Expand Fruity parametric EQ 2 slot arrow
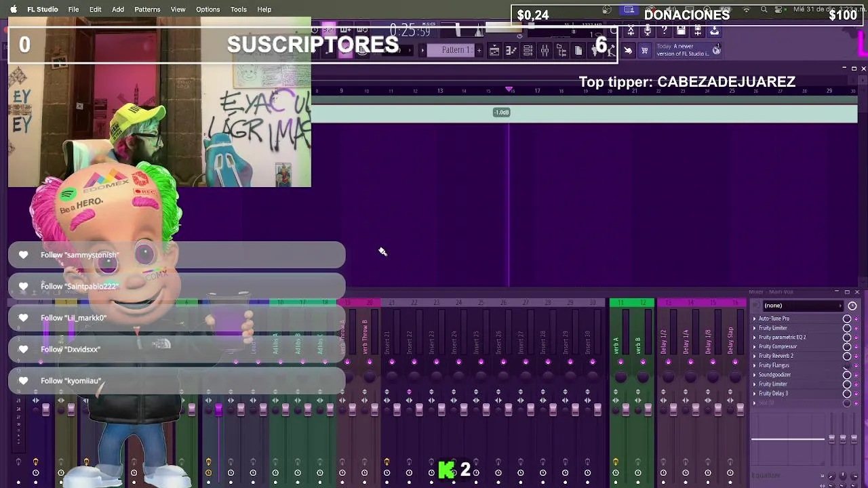 (754, 338)
